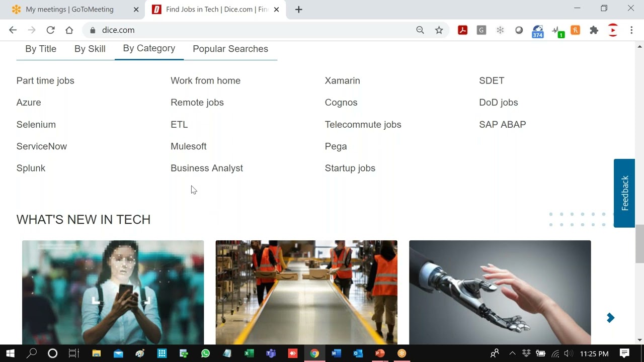
Task: Click the zoom magnifier icon in address bar
Action: point(420,30)
